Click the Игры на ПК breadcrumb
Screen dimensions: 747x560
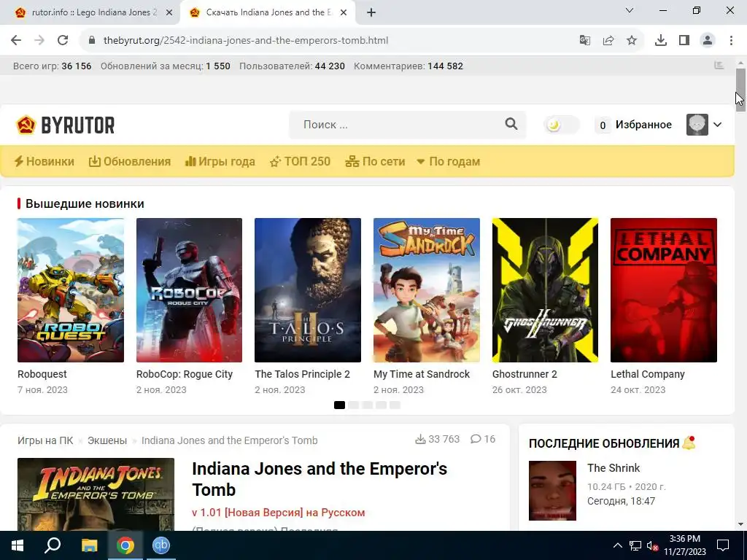tap(45, 440)
